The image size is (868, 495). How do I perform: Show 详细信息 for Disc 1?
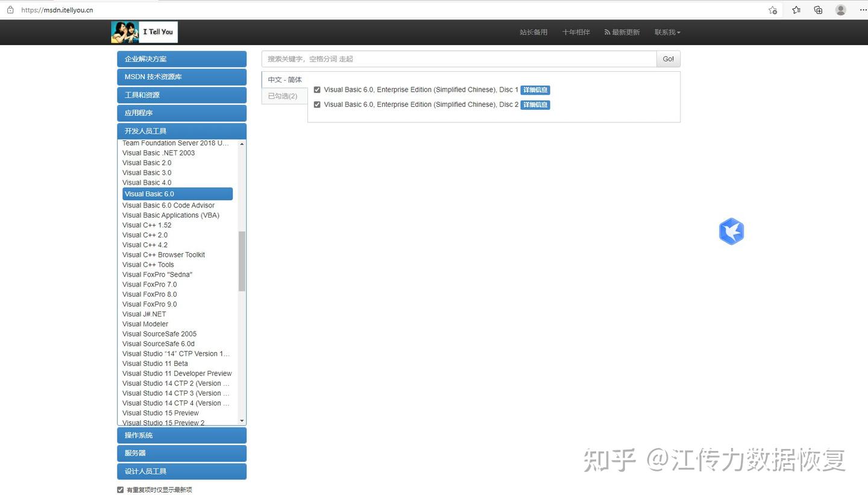click(535, 90)
